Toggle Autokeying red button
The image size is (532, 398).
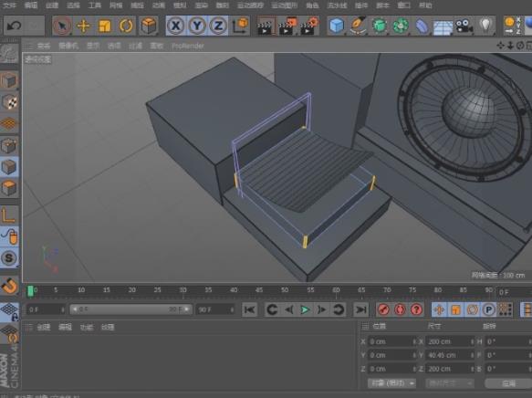click(400, 309)
